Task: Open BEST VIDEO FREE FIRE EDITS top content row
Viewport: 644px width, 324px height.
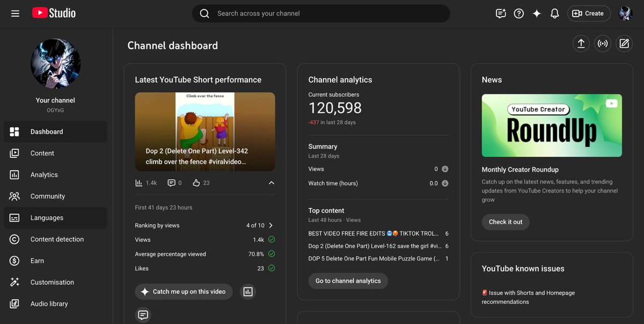Action: tap(378, 233)
